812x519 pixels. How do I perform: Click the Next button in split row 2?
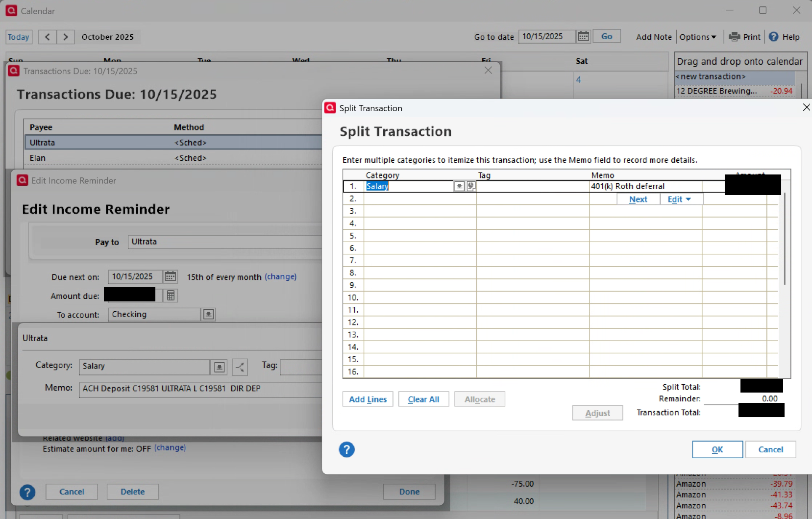pyautogui.click(x=638, y=199)
